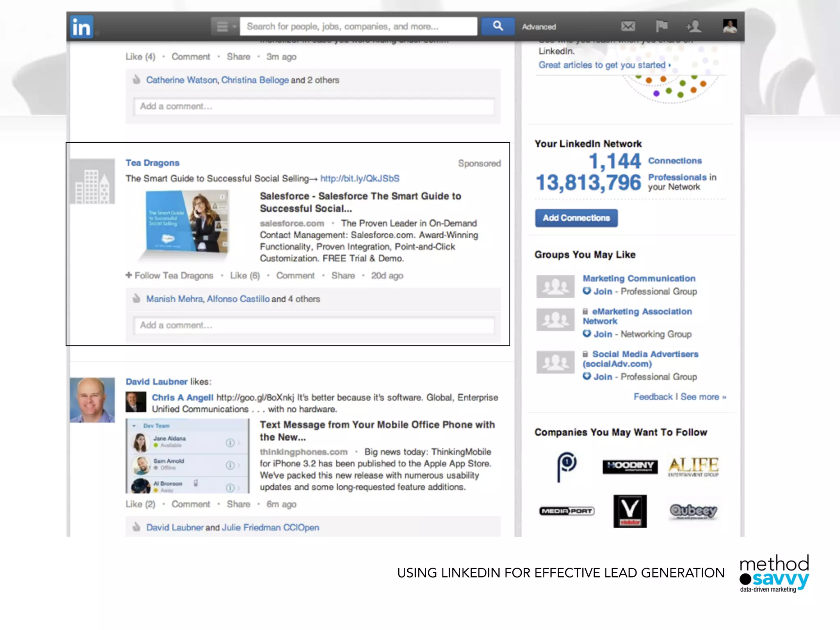The width and height of the screenshot is (840, 630).
Task: Open Catherine Watson's profile link
Action: (x=182, y=80)
